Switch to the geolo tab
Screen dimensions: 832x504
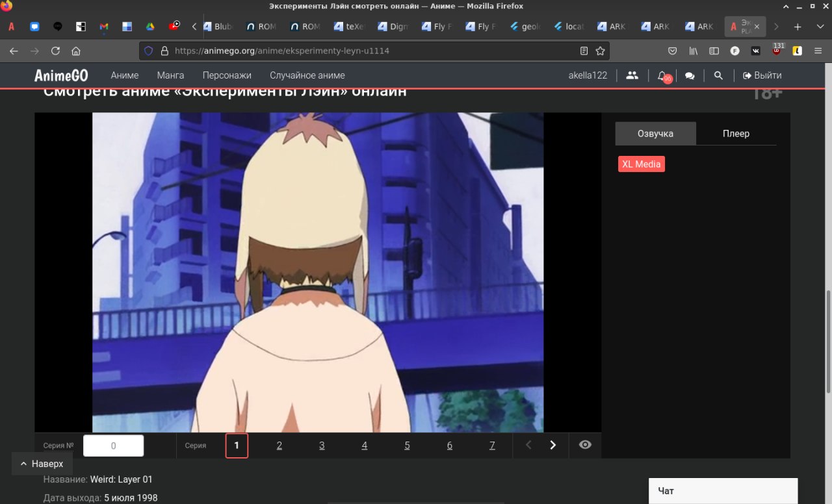526,27
